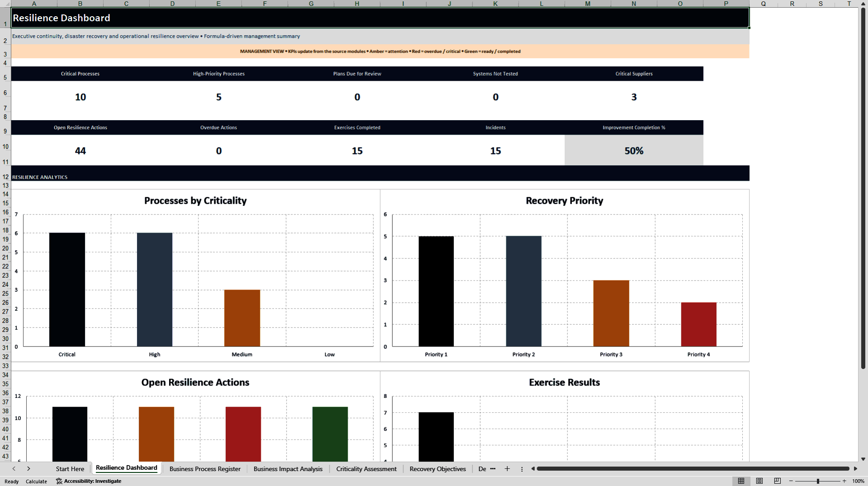Select the Priority 4 bar in Recovery Priority
Screen dimensions: 868x486
(698, 324)
